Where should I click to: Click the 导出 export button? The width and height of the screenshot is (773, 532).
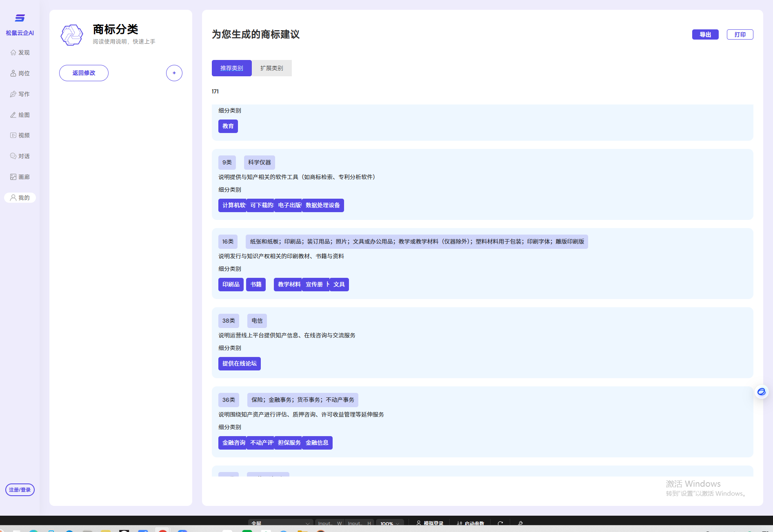click(705, 35)
